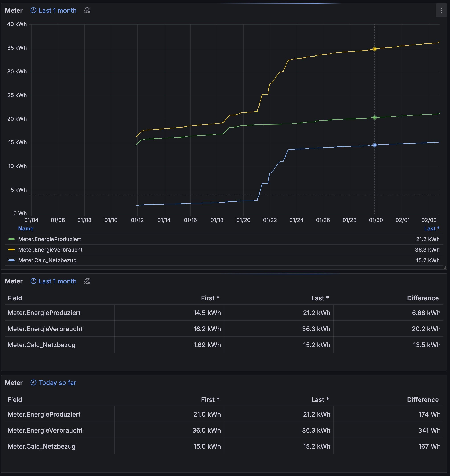Click the yellow data point on the graph
Viewport: 450px width, 476px height.
pyautogui.click(x=374, y=49)
